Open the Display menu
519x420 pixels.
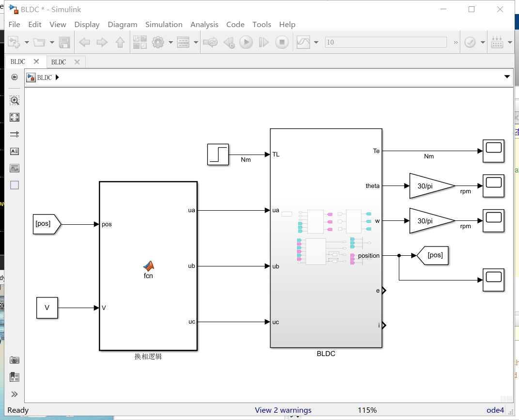[x=87, y=25]
